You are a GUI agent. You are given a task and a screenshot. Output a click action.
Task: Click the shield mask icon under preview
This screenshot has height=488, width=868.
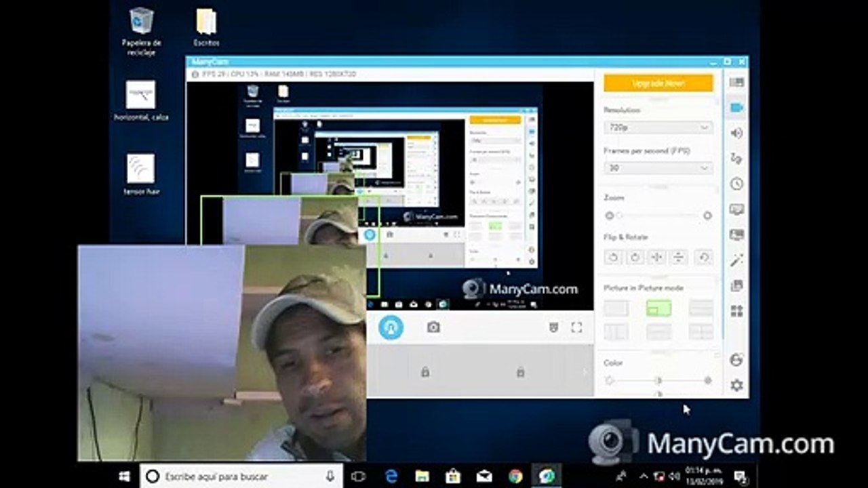554,327
